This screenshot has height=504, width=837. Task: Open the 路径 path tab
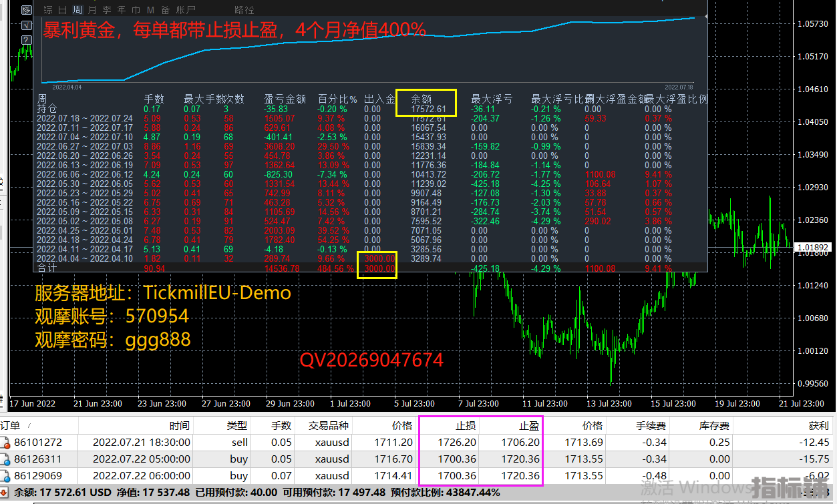244,10
